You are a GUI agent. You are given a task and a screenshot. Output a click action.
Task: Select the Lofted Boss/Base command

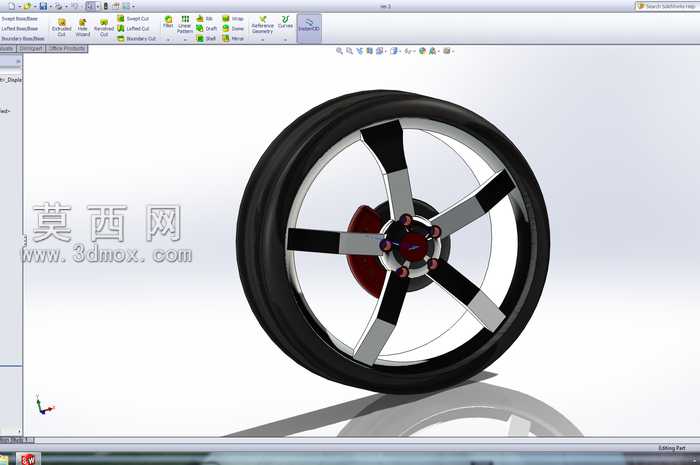(19, 29)
